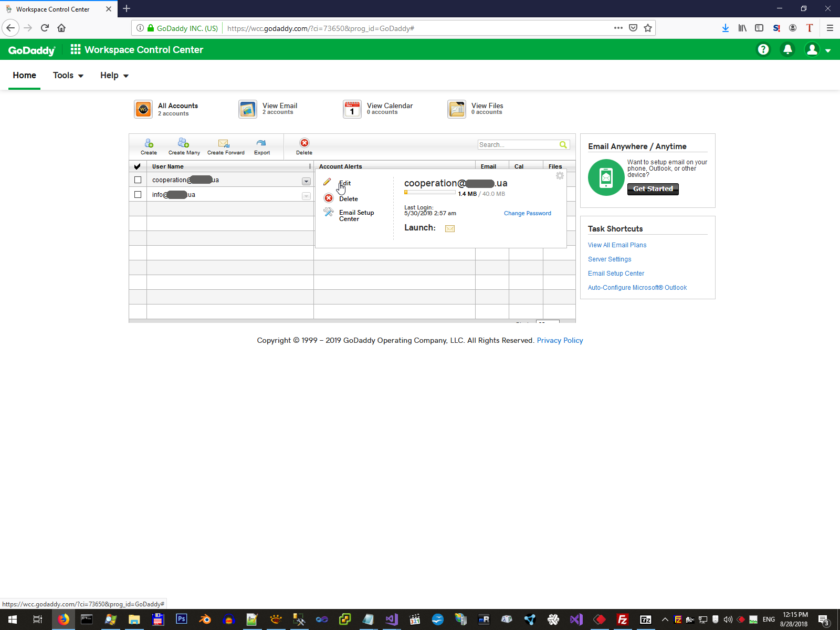The height and width of the screenshot is (630, 840).
Task: Open Auto-Configure Microsoft Outlook link
Action: [x=637, y=288]
